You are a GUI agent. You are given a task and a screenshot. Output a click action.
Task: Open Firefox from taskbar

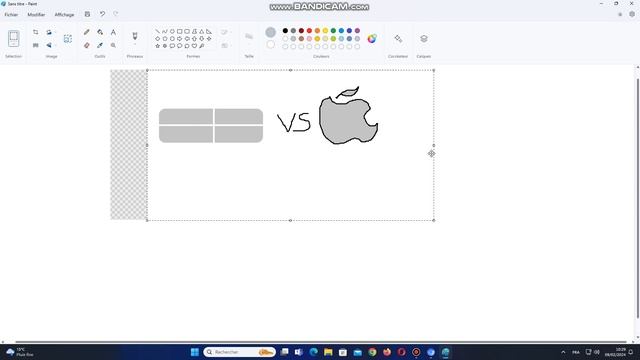coord(387,352)
